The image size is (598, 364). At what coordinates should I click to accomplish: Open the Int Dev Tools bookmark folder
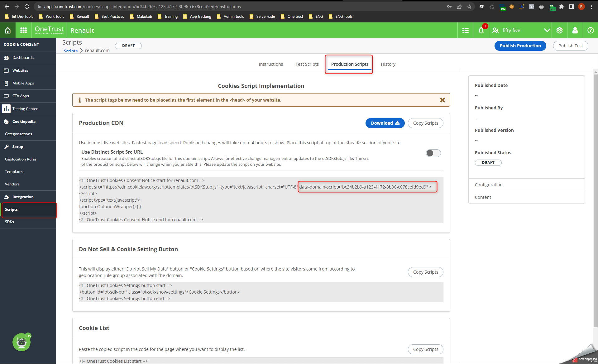[x=19, y=17]
